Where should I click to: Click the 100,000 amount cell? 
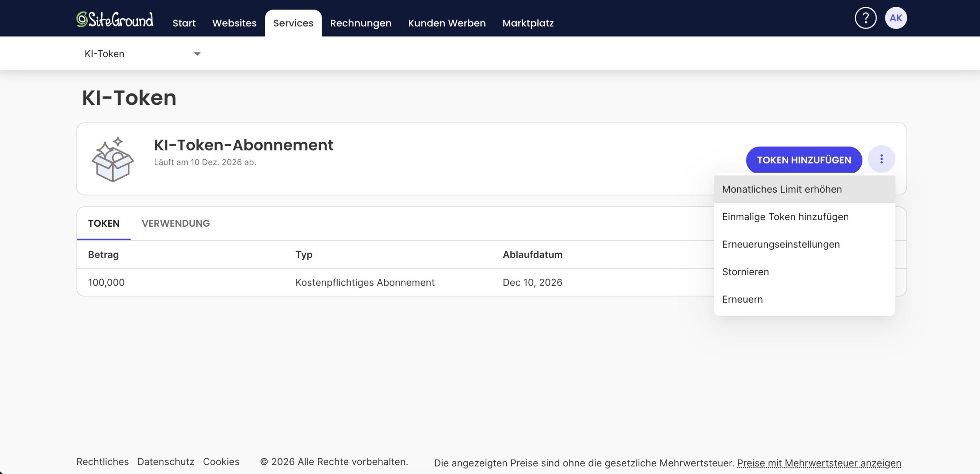point(106,283)
